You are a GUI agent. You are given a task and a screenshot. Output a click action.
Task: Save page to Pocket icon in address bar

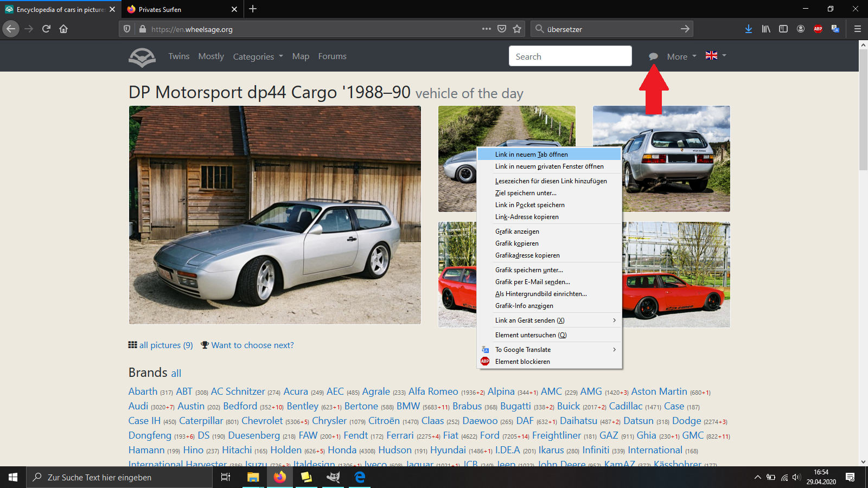(x=502, y=29)
